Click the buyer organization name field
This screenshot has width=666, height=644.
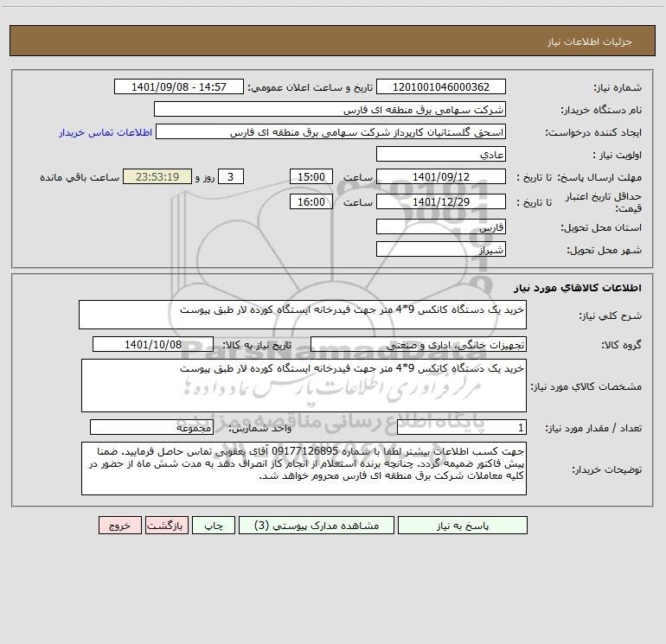point(330,110)
